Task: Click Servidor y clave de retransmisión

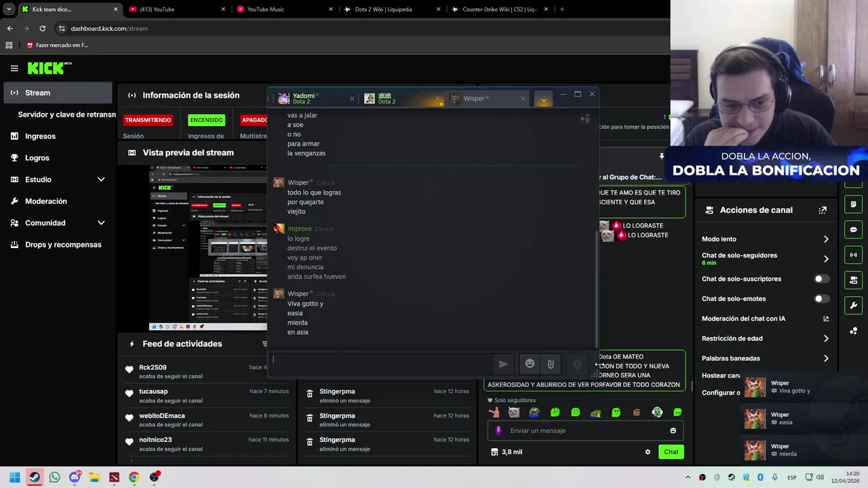Action: pos(66,115)
